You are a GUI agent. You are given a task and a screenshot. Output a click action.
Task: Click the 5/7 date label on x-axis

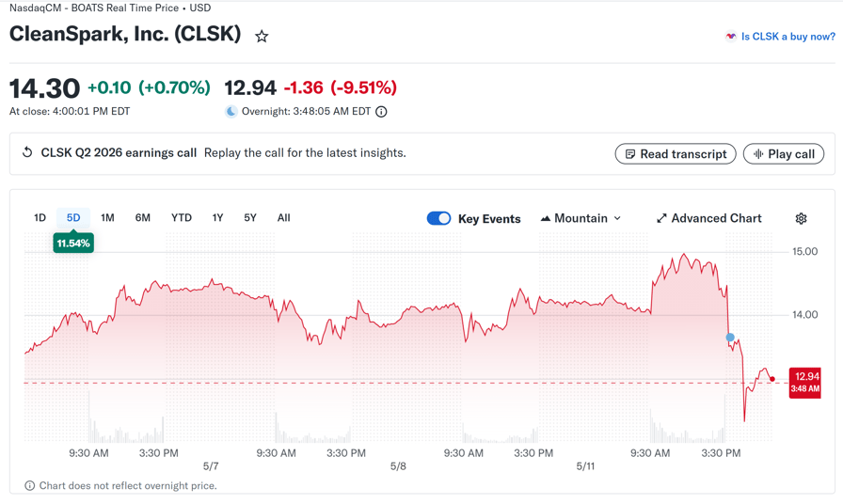point(211,466)
